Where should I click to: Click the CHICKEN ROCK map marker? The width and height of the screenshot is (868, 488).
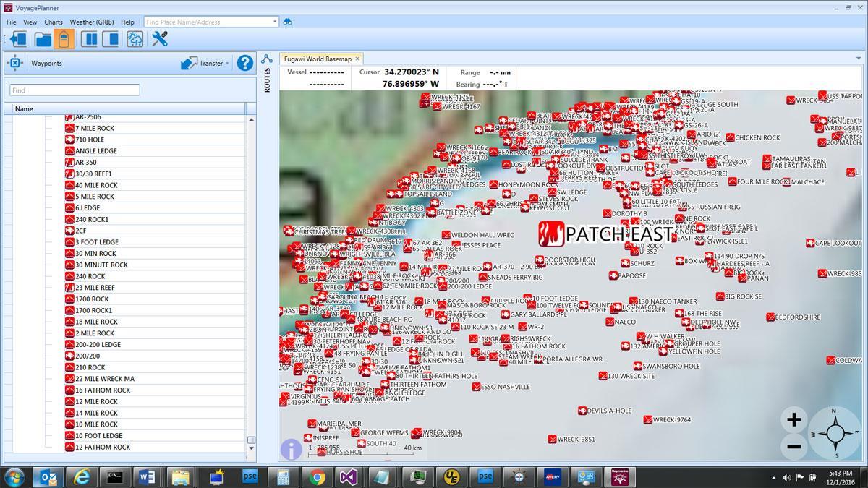tap(731, 137)
